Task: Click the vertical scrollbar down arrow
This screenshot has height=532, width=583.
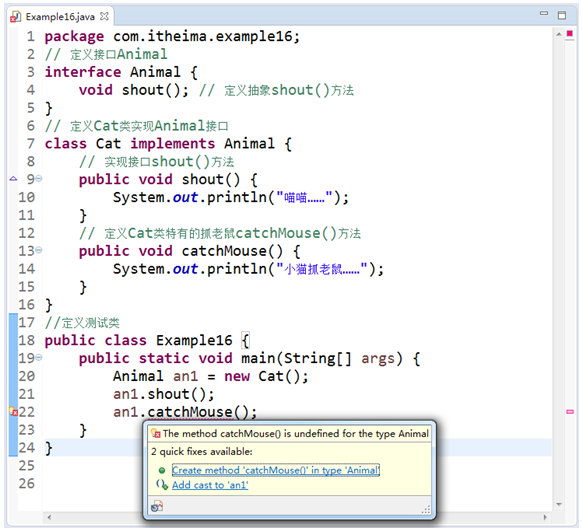Action: point(558,504)
